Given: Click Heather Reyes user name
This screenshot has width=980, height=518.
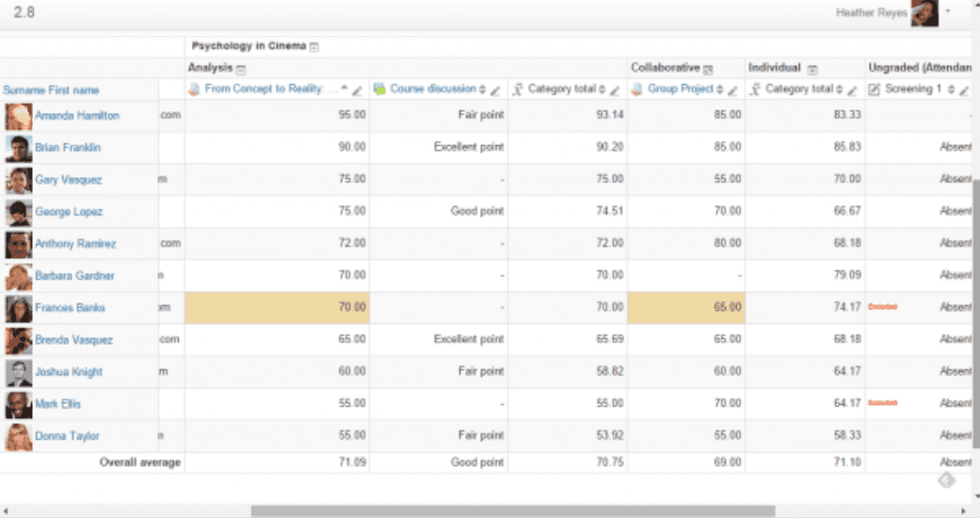Looking at the screenshot, I should (871, 12).
